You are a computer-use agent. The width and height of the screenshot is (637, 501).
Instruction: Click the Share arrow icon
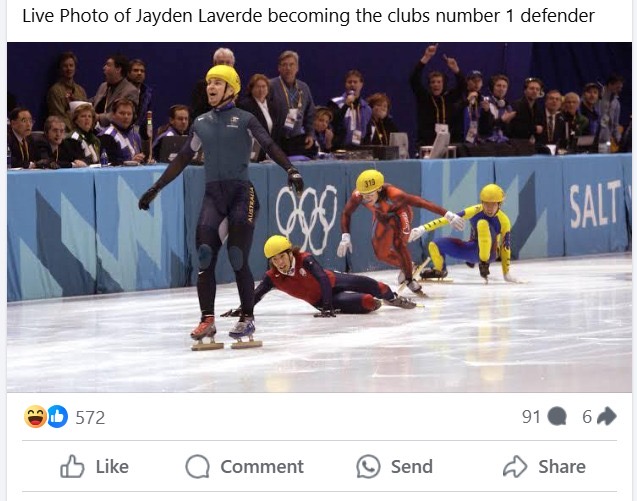coord(515,466)
